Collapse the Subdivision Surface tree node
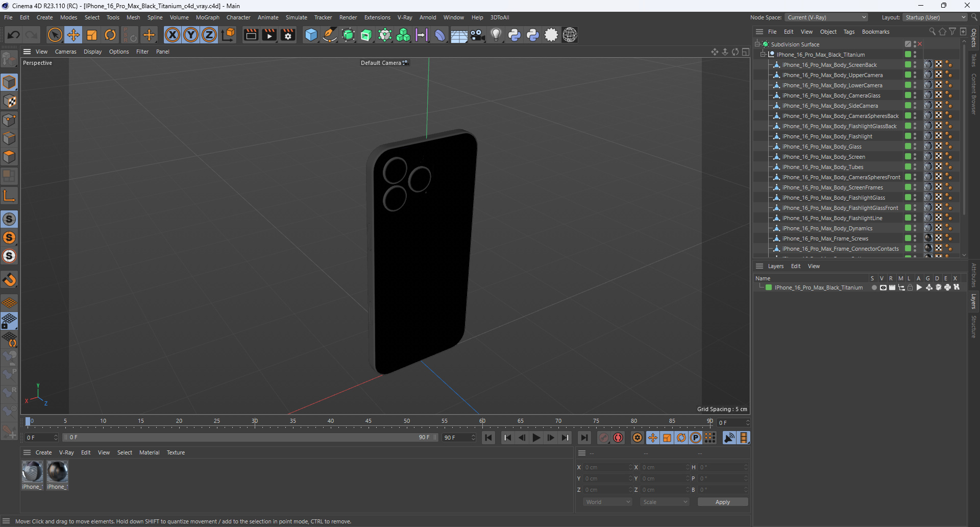This screenshot has height=527, width=980. tap(757, 44)
